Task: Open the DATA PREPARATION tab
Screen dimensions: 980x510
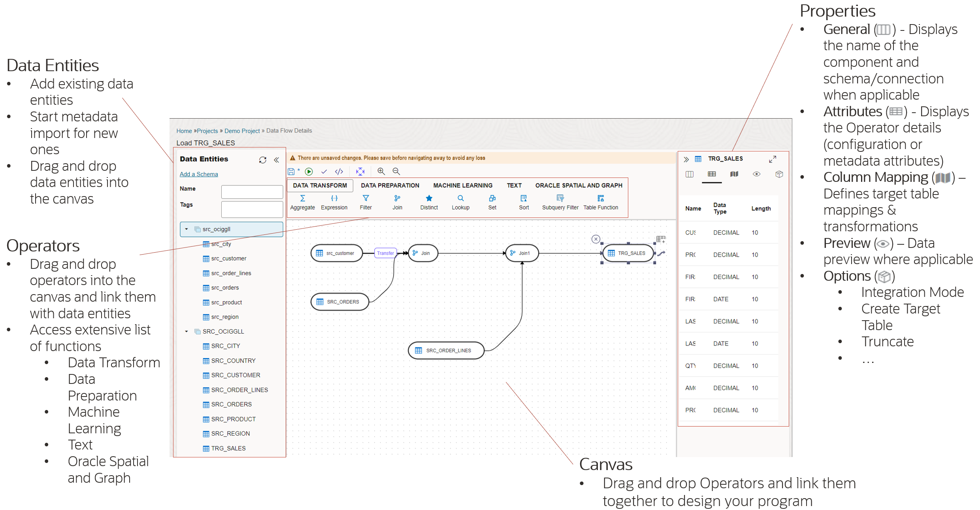Action: (x=390, y=185)
